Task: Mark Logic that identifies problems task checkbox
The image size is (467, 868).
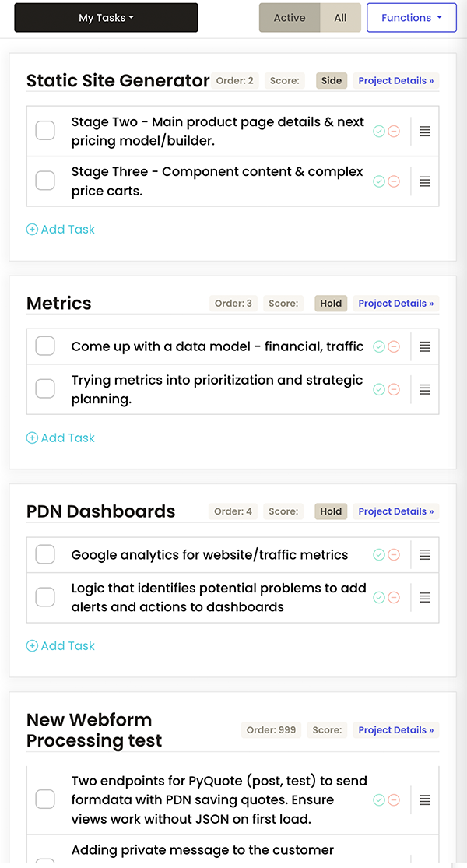Action: coord(45,597)
